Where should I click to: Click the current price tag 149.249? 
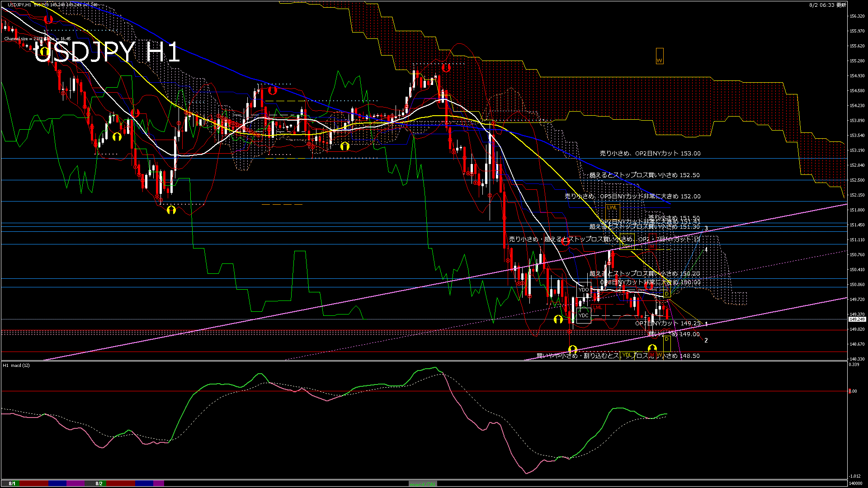857,319
